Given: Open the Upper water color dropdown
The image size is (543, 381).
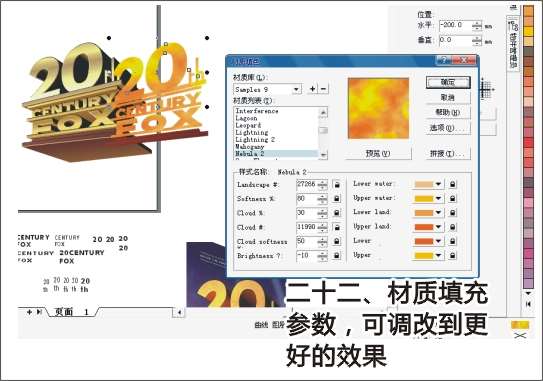Looking at the screenshot, I should pyautogui.click(x=438, y=198).
